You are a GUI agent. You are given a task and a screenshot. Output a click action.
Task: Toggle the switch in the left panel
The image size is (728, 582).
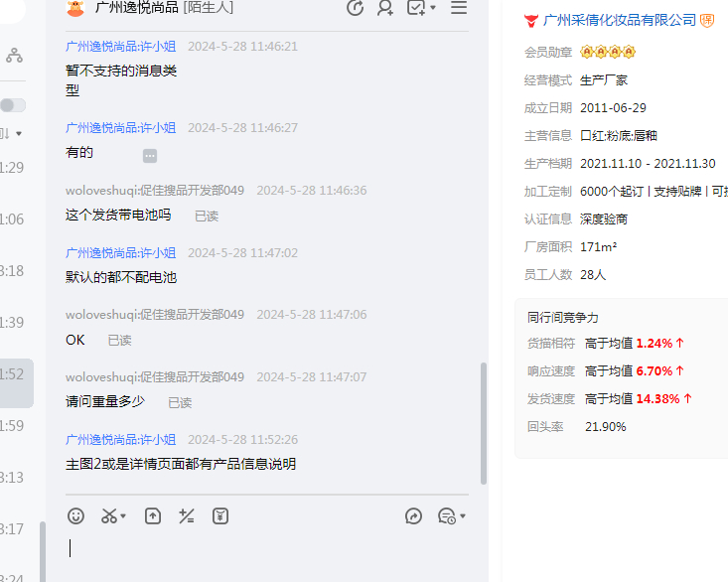[x=13, y=105]
